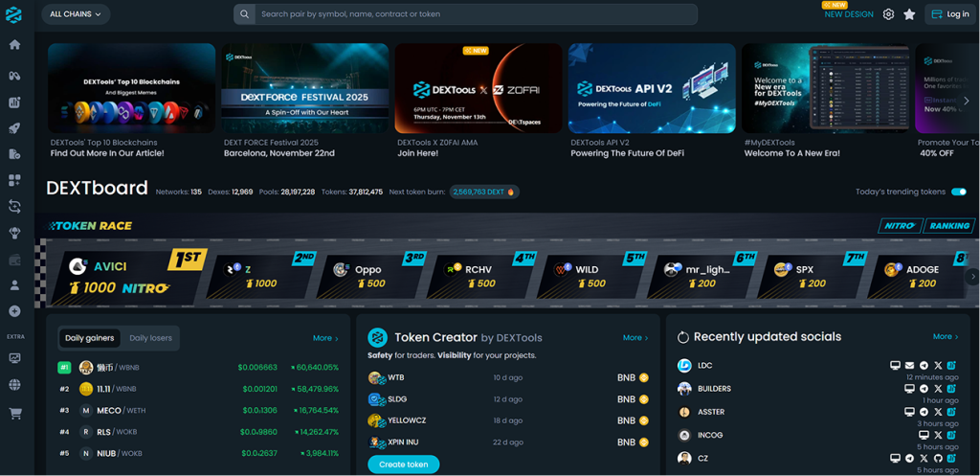Switch to RANKING token race mode
Screen dimensions: 980x476
(949, 226)
